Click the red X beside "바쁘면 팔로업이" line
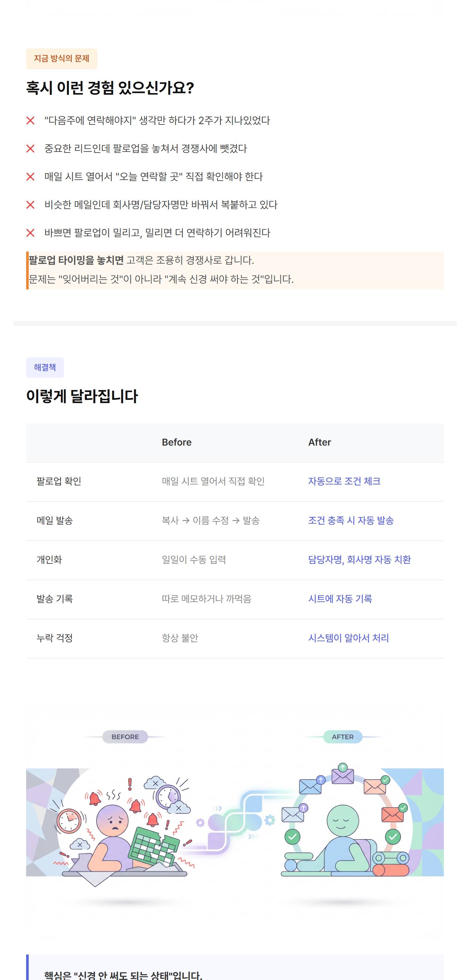The height and width of the screenshot is (980, 470). point(30,233)
